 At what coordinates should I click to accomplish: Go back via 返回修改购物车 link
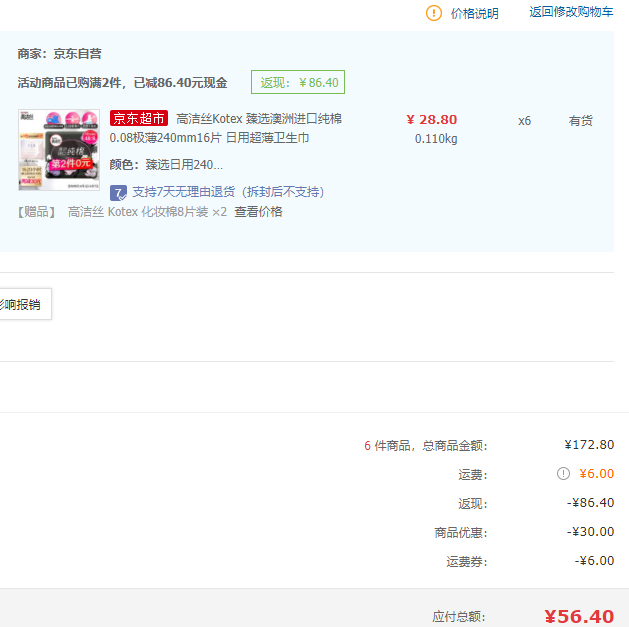[571, 12]
